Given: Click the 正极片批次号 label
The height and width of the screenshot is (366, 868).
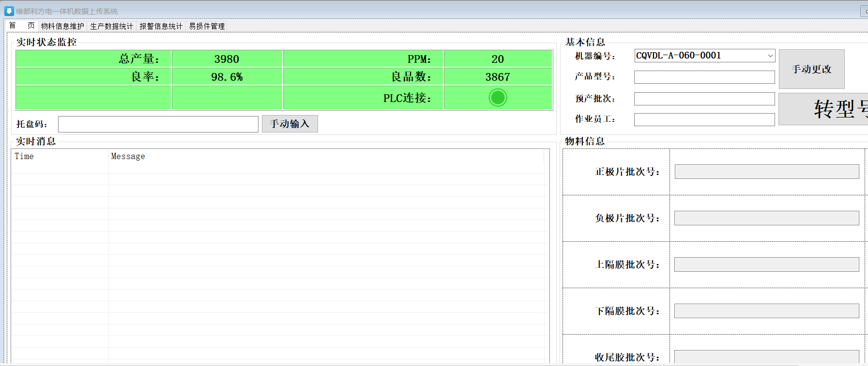Looking at the screenshot, I should [x=627, y=172].
